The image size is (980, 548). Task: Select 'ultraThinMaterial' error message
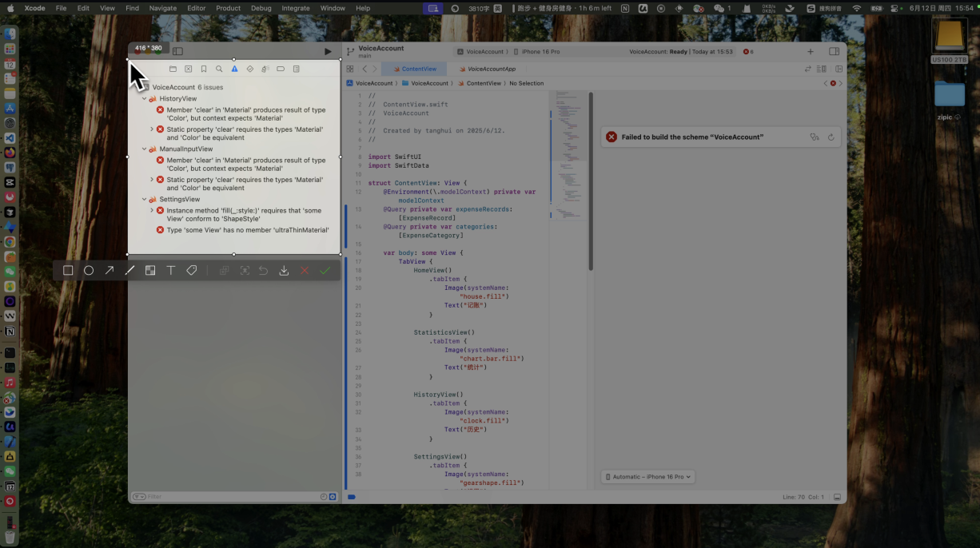click(247, 230)
